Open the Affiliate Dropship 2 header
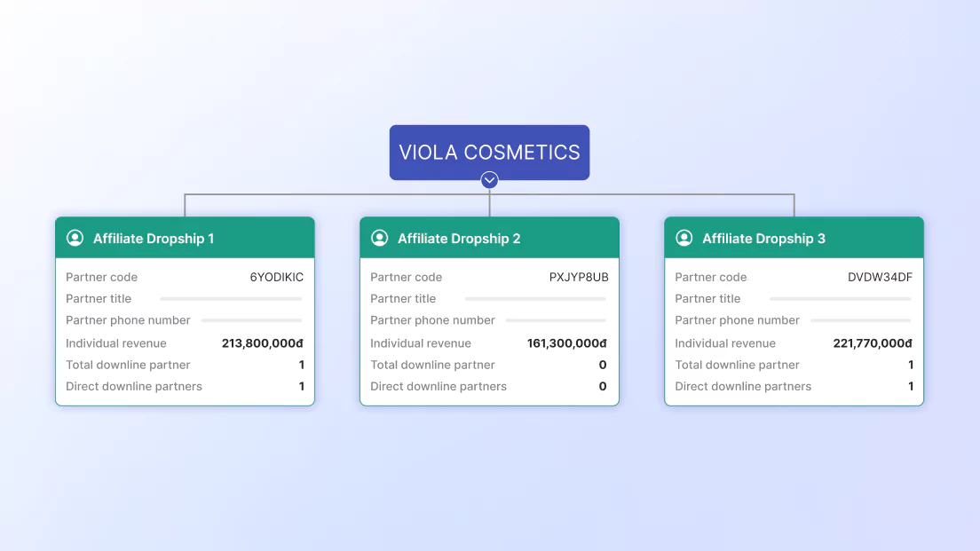The height and width of the screenshot is (551, 980). coord(459,238)
